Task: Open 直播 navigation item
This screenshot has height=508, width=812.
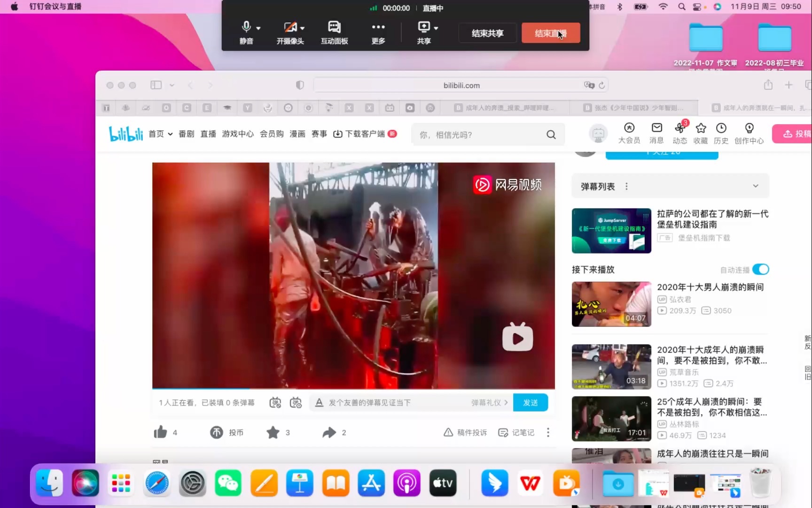Action: click(x=208, y=134)
